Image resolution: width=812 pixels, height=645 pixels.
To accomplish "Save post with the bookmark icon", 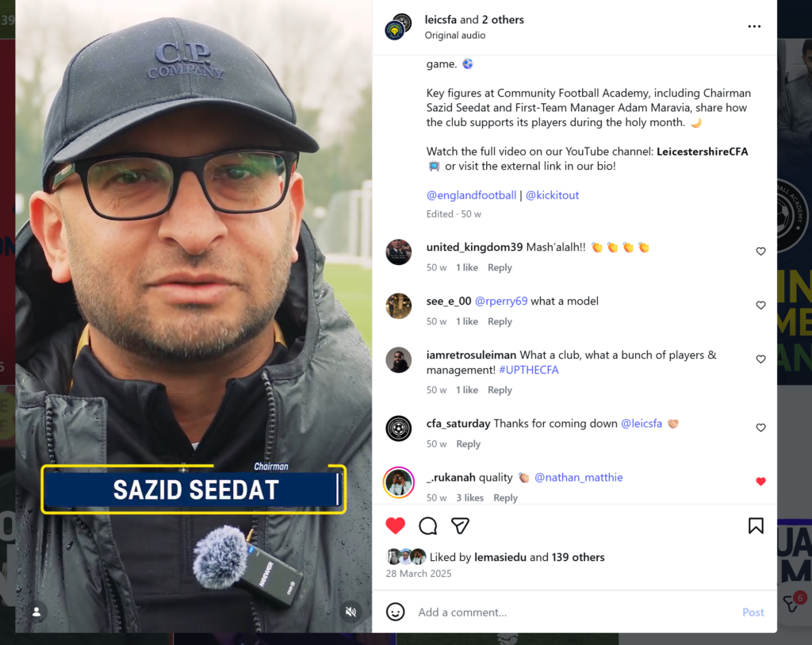I will point(756,526).
